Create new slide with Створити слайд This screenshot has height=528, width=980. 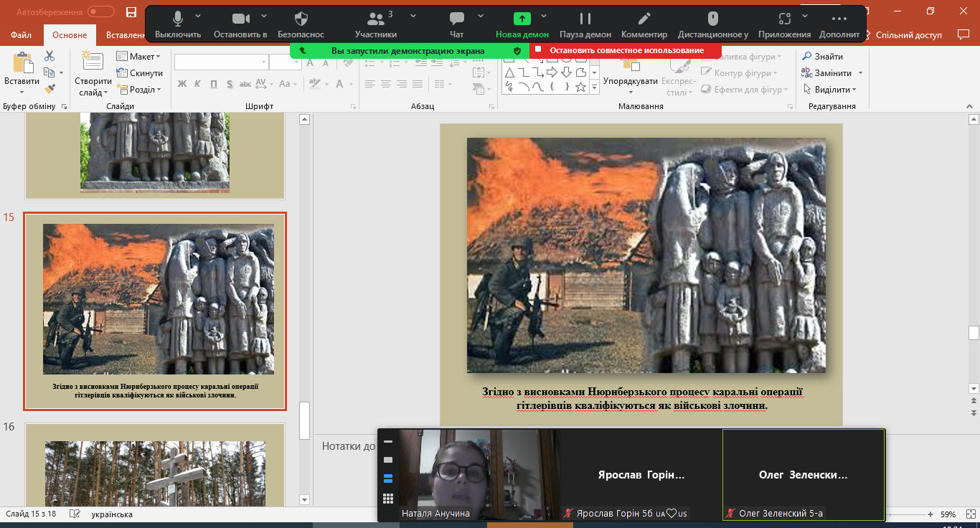pos(93,72)
